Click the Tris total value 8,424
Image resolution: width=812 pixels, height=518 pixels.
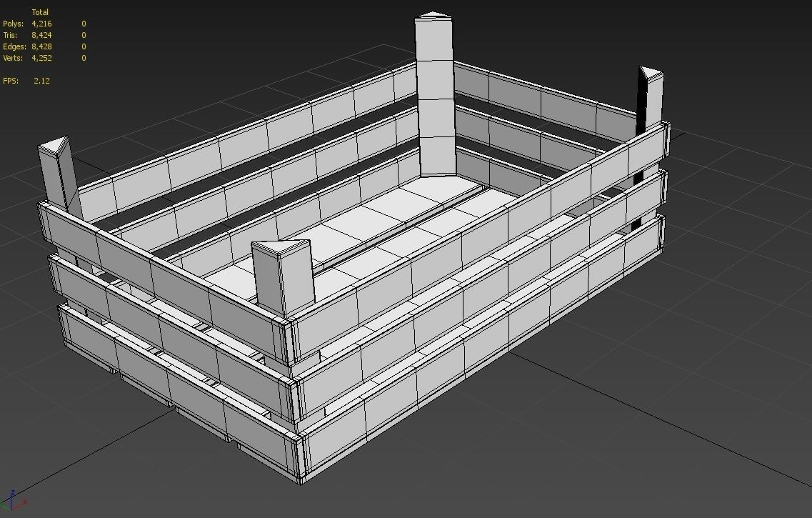pos(41,35)
